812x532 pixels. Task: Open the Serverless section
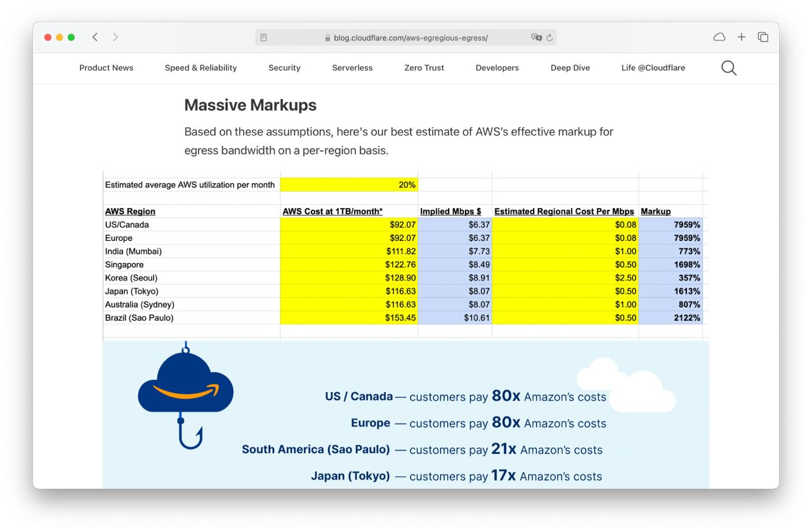coord(352,68)
